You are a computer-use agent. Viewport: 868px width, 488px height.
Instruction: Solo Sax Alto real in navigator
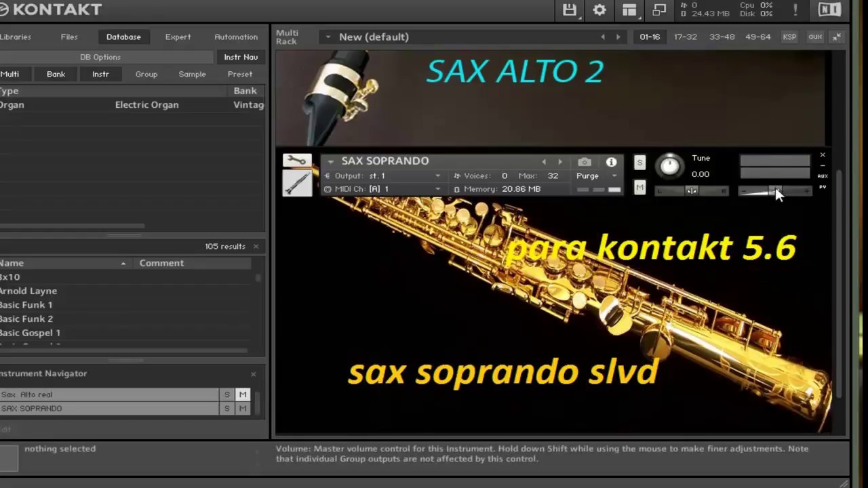227,394
